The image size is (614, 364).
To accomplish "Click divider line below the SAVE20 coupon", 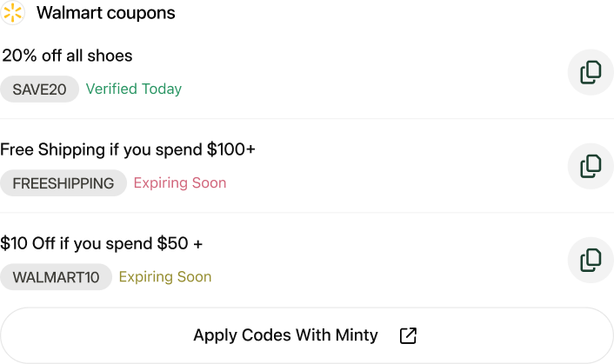I will tap(306, 119).
